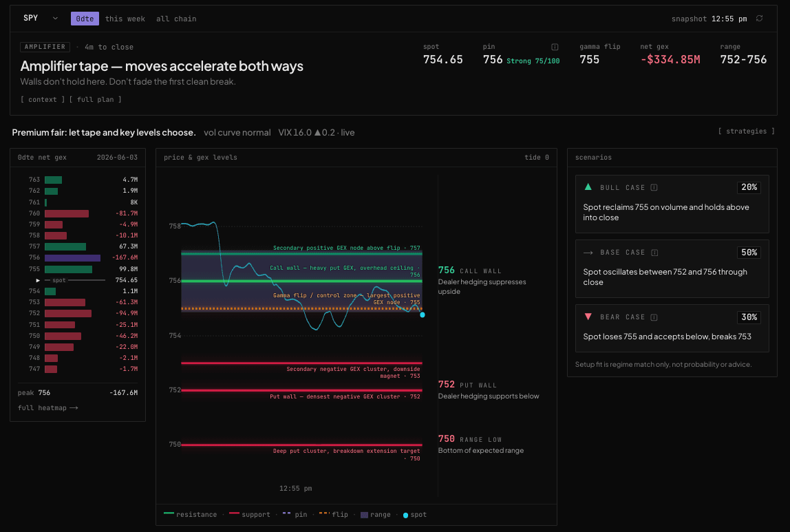Select the 0dte tab

[85, 19]
